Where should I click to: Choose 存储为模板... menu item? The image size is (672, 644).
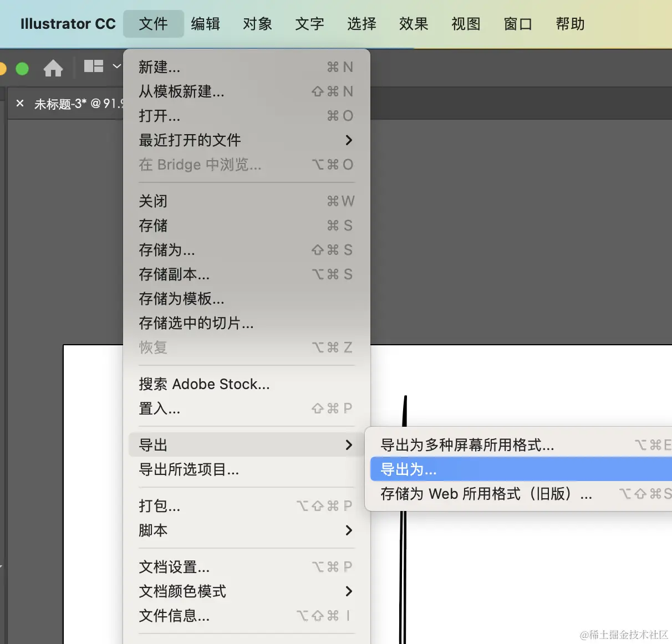[x=246, y=299]
